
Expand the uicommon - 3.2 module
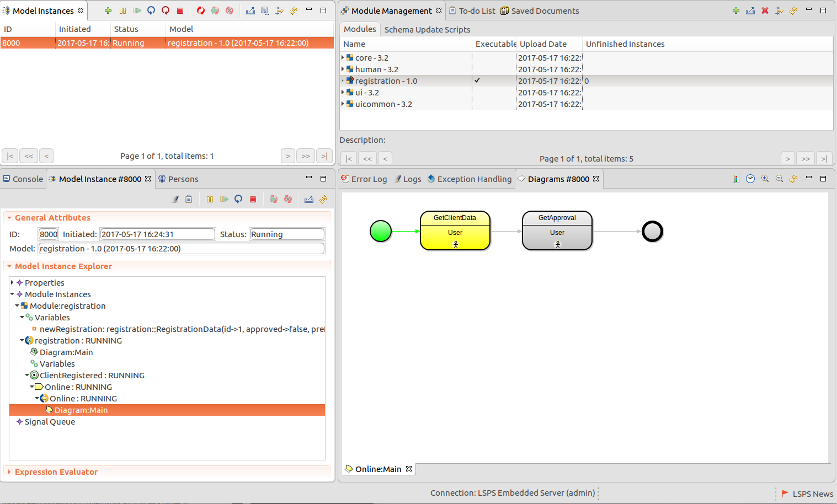343,104
